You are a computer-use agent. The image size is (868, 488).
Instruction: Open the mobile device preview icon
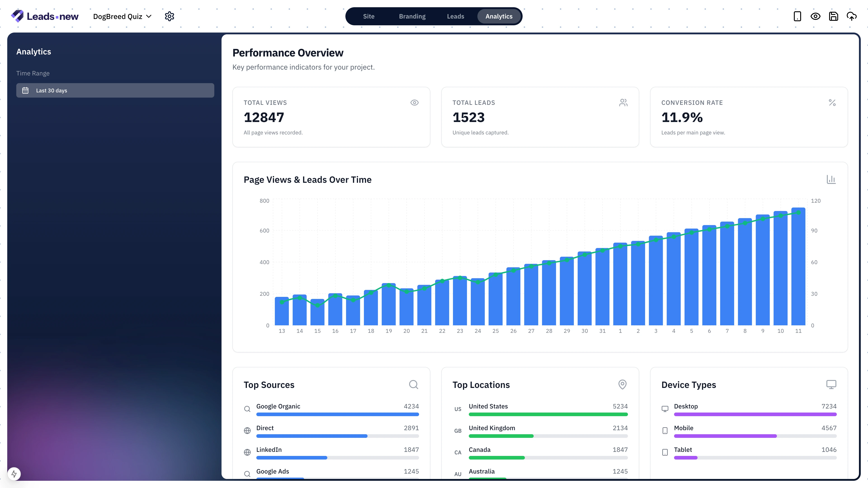coord(797,16)
